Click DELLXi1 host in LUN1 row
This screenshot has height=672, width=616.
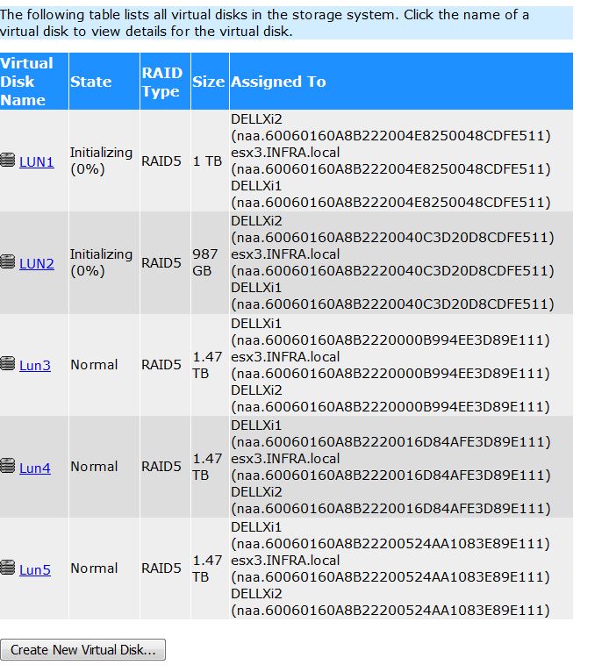[x=256, y=186]
